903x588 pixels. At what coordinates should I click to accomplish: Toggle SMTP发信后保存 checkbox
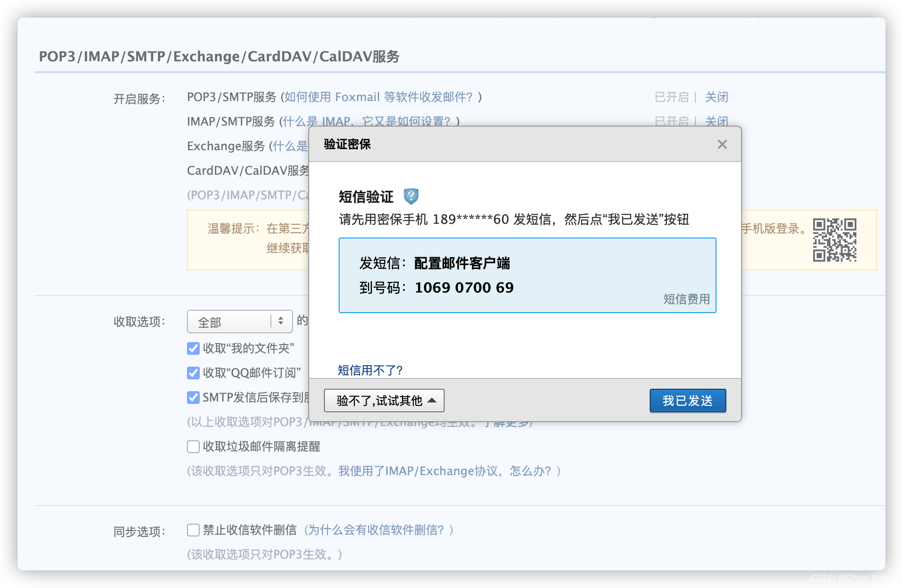(x=193, y=398)
